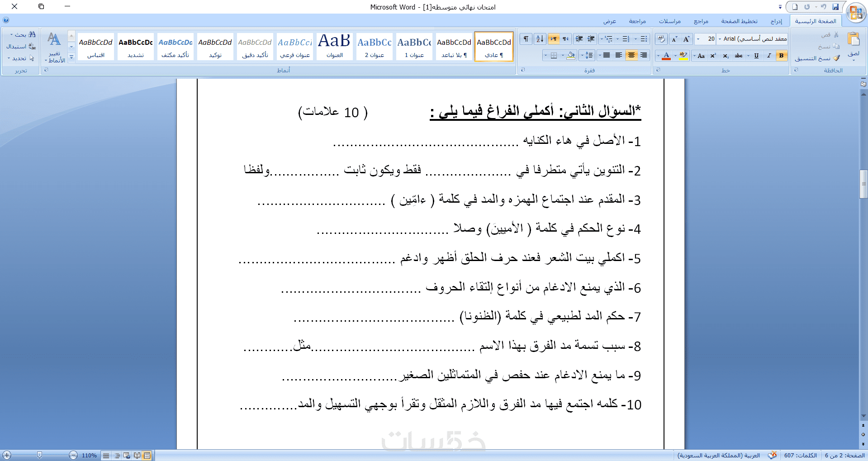This screenshot has height=461, width=868.
Task: Apply the red font color
Action: pyautogui.click(x=666, y=56)
